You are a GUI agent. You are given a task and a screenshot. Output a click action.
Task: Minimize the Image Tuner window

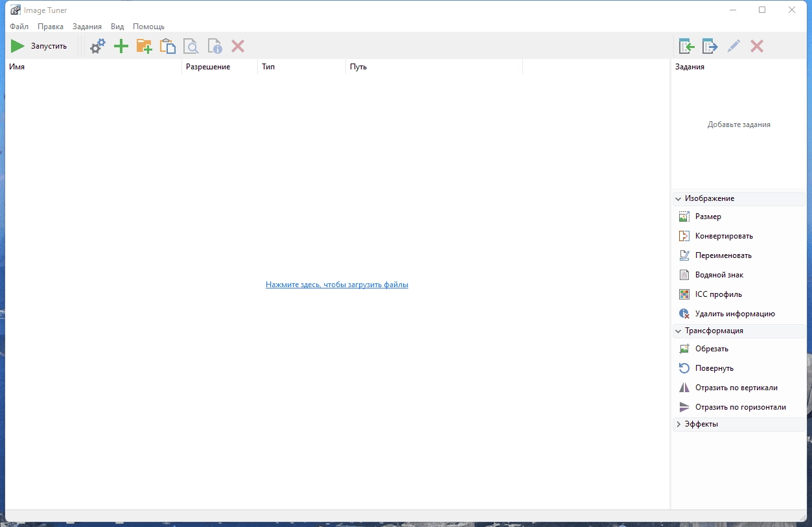[x=732, y=10]
